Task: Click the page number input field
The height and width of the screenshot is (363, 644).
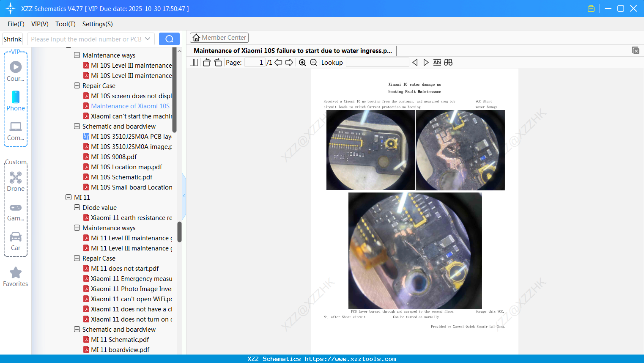Action: click(255, 63)
